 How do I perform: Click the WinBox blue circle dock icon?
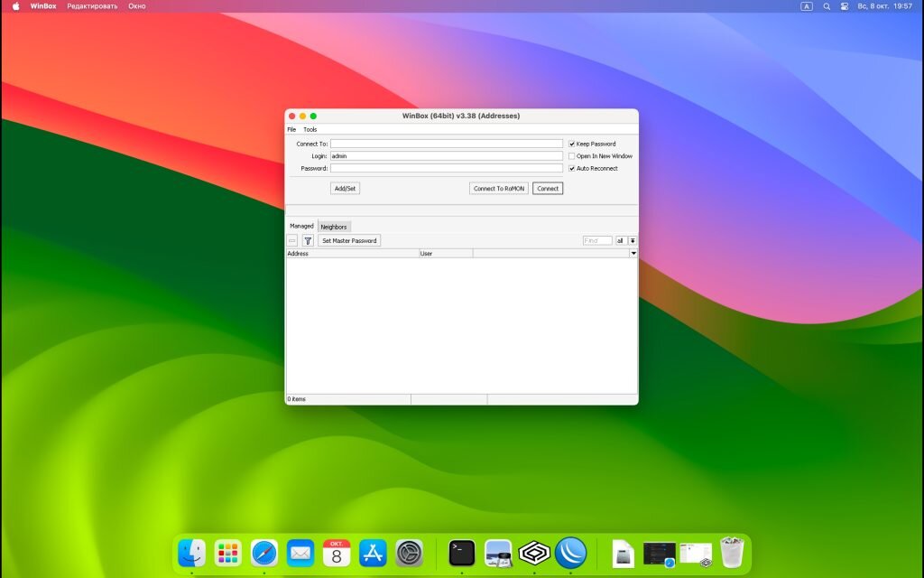click(x=570, y=554)
